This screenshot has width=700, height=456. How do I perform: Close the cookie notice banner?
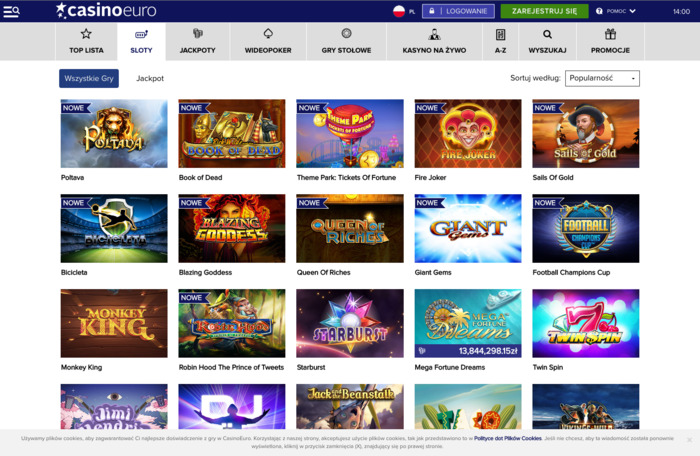click(x=689, y=440)
